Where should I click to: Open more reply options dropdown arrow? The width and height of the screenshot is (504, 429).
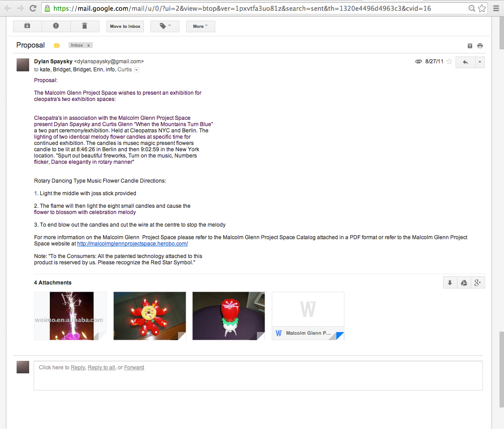pyautogui.click(x=480, y=62)
